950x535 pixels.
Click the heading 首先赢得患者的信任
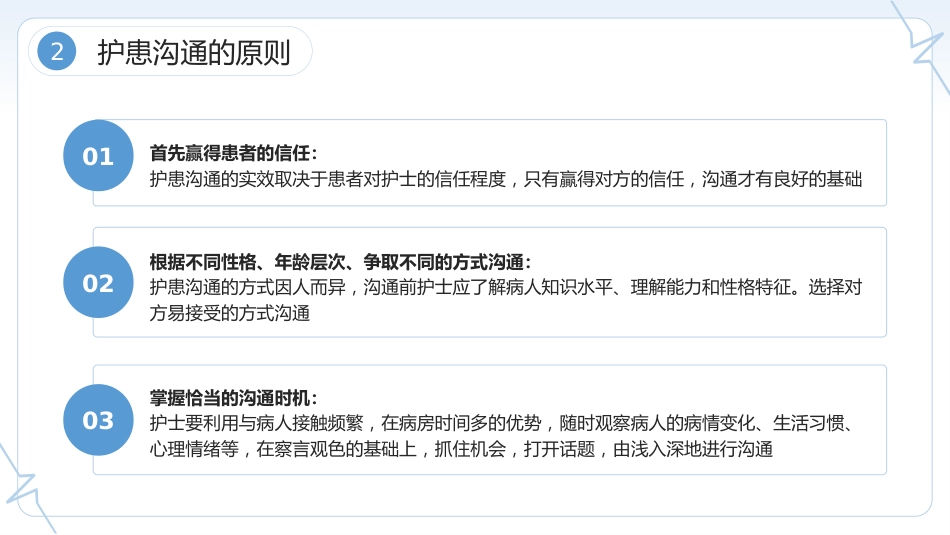[230, 153]
